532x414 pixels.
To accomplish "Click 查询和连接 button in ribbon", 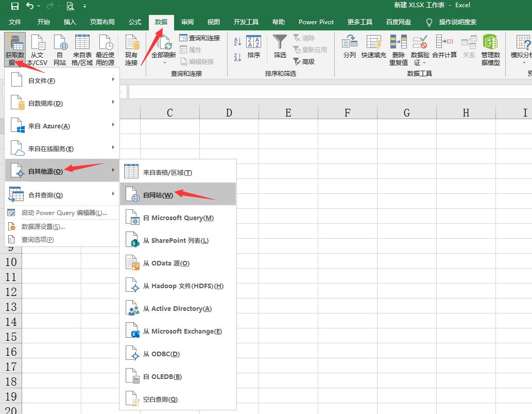I will pyautogui.click(x=199, y=38).
